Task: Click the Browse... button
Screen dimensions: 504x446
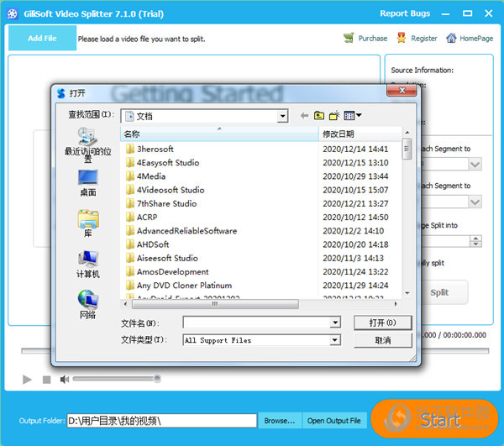Action: coord(280,421)
